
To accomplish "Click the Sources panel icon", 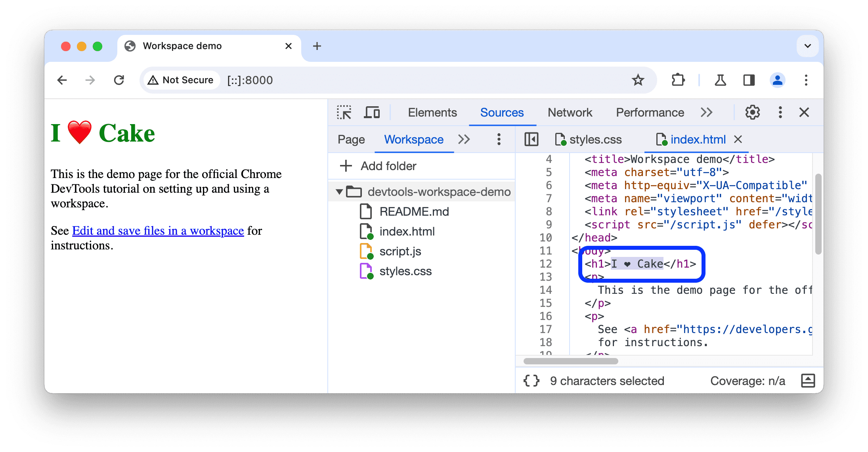I will click(501, 113).
